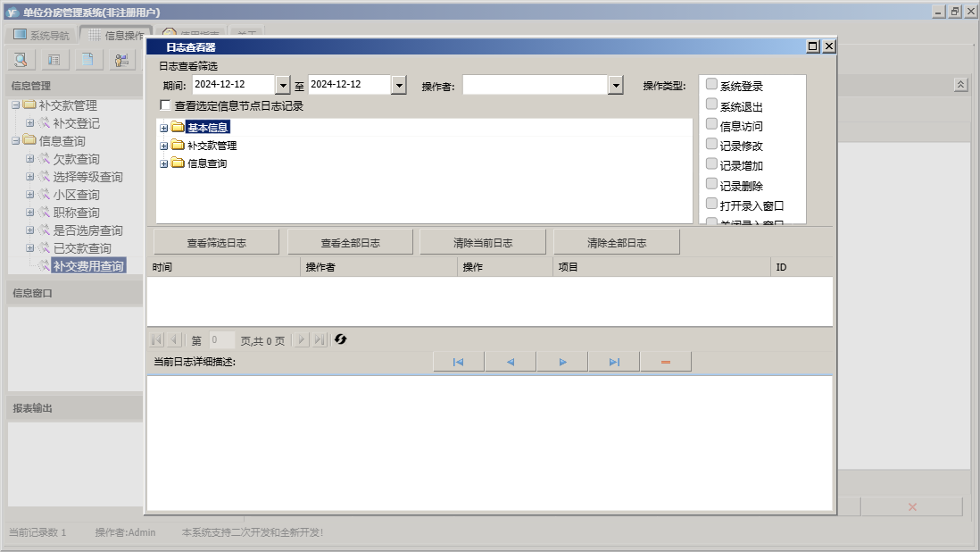Open the 报表输出 panel header

(75, 407)
